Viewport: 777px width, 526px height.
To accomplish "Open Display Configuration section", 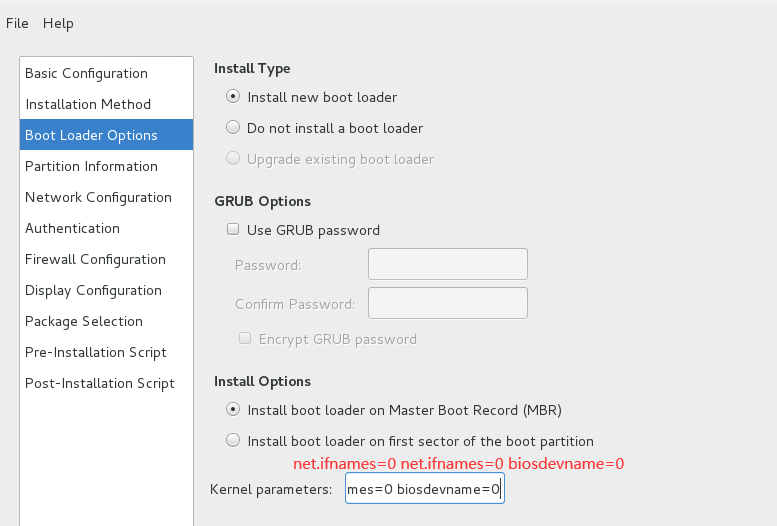I will [x=93, y=290].
